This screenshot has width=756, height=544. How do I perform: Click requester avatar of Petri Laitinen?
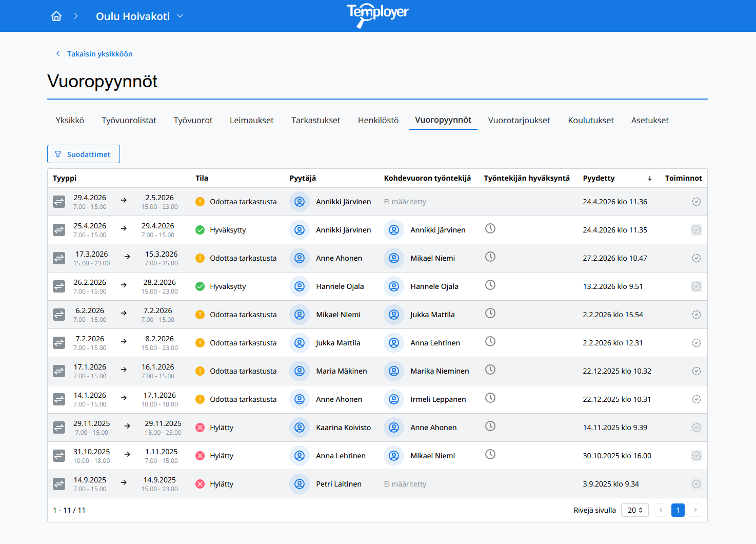pyautogui.click(x=300, y=484)
